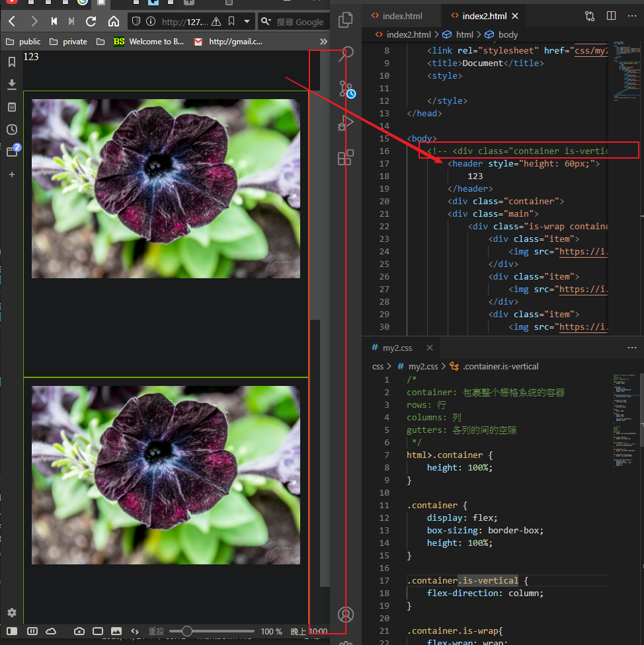Click the browser reload button

[91, 22]
